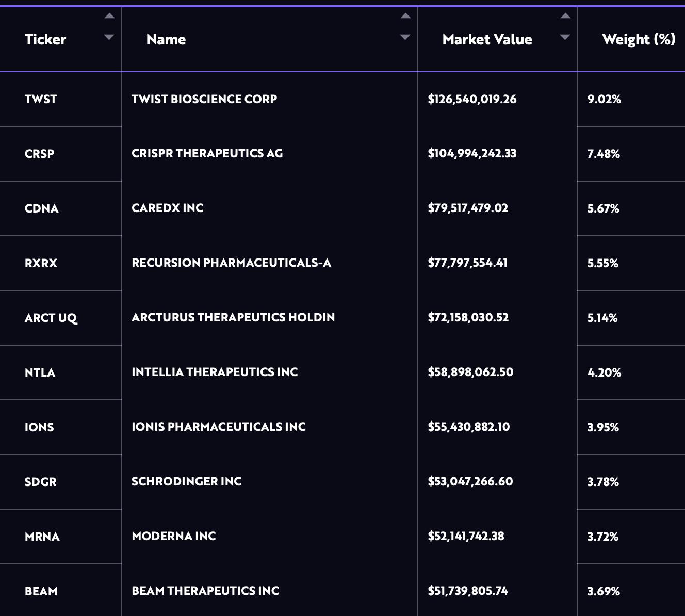This screenshot has width=685, height=616.
Task: Select market value $77,797,554.41
Action: coord(468,263)
